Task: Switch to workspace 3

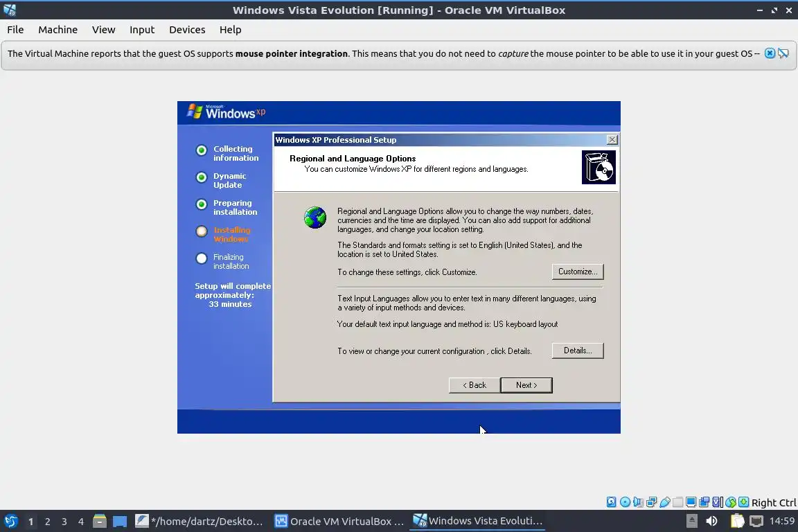Action: 64,522
